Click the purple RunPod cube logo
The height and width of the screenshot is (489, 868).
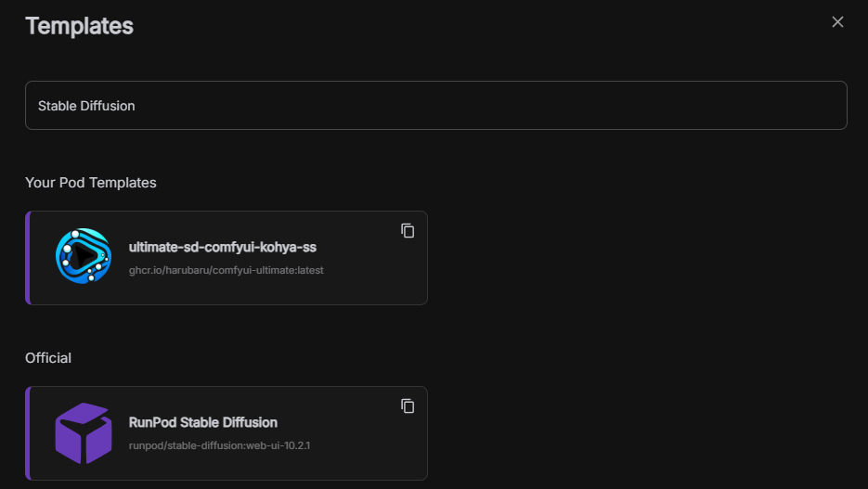[x=84, y=433]
